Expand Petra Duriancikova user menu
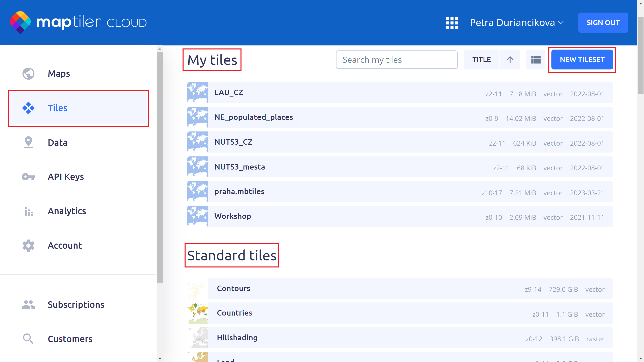Image resolution: width=644 pixels, height=362 pixels. (x=516, y=23)
